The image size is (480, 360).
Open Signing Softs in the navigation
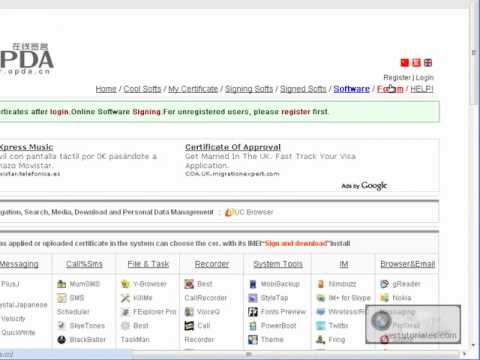pyautogui.click(x=249, y=89)
